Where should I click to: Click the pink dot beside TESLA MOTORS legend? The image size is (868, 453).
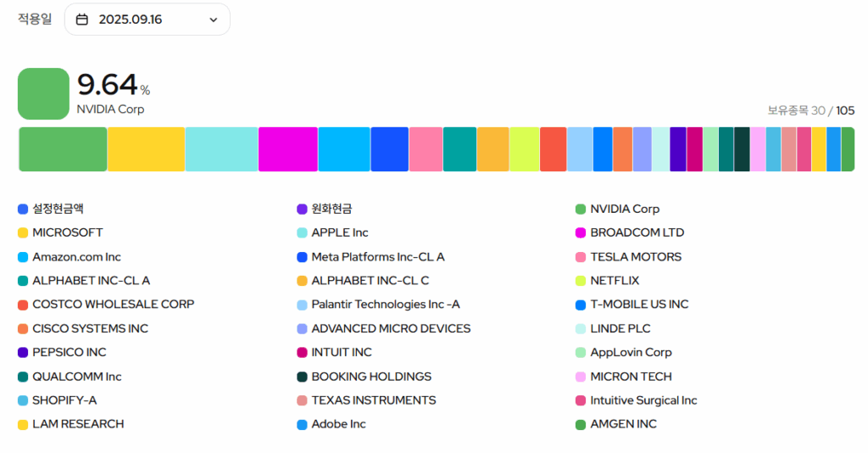581,257
